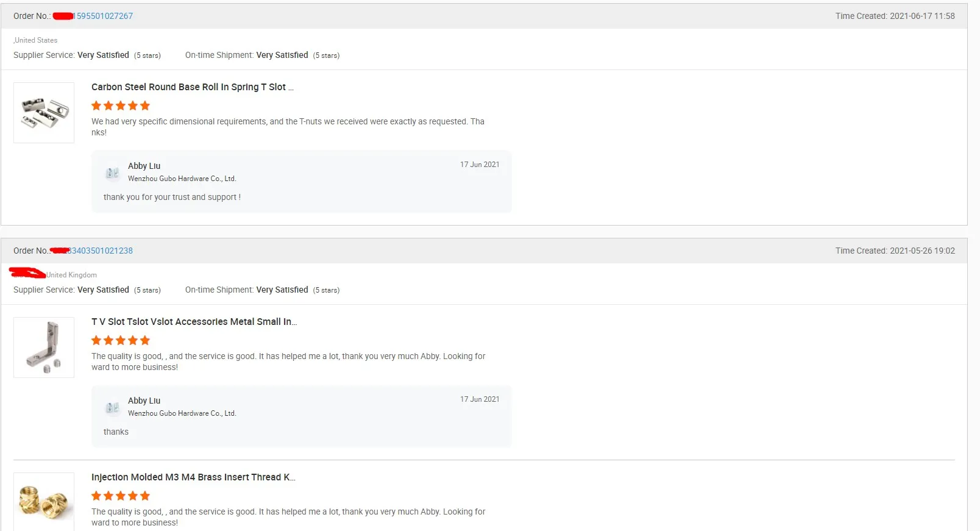The width and height of the screenshot is (980, 531).
Task: Click the stars under Carbon Steel Round Base
Action: pyautogui.click(x=121, y=105)
